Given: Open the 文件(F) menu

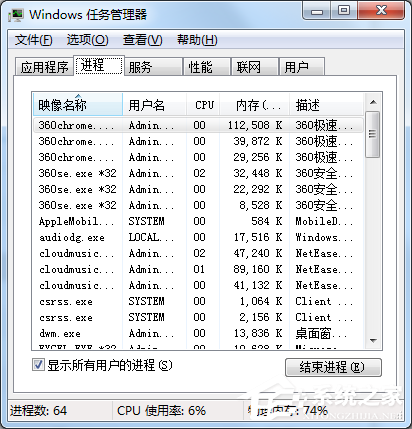Looking at the screenshot, I should 33,40.
